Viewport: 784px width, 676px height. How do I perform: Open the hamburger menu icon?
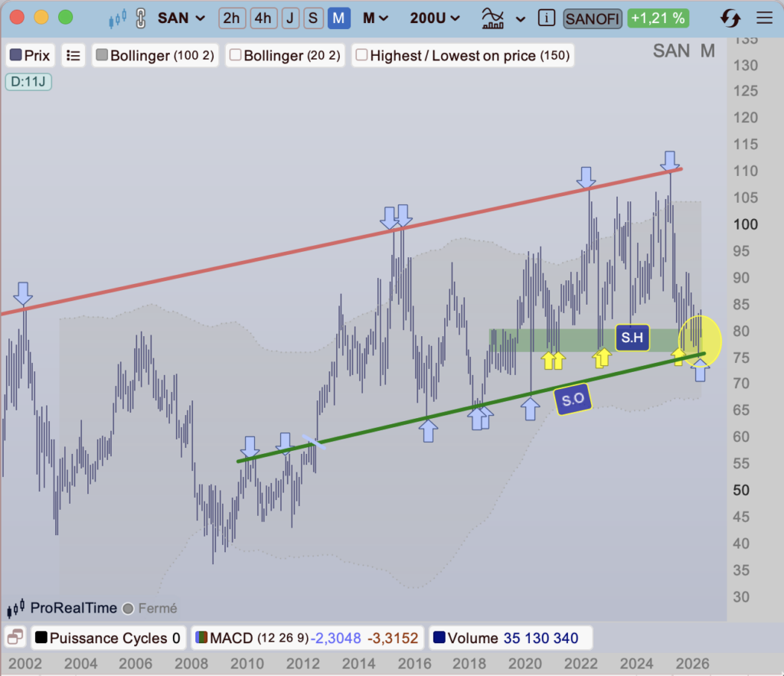763,18
